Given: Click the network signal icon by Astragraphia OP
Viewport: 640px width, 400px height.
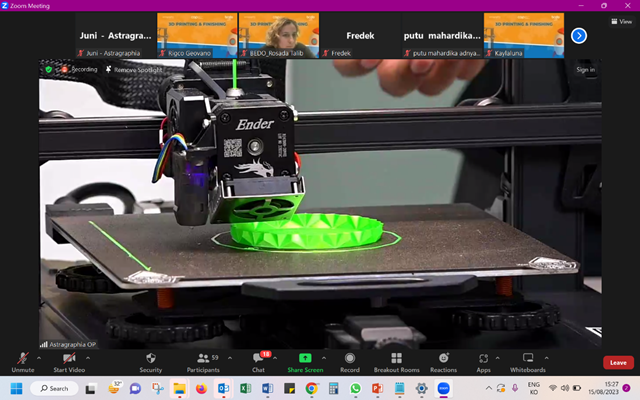Looking at the screenshot, I should [44, 344].
